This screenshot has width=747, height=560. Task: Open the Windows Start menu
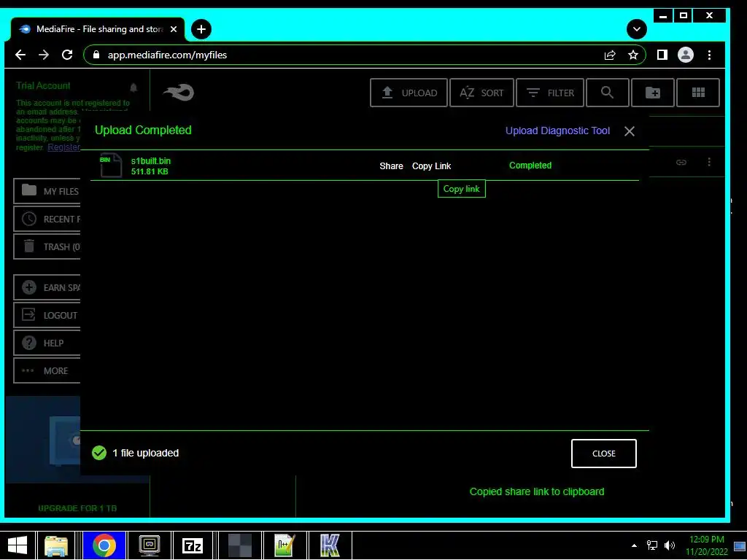[x=18, y=545]
